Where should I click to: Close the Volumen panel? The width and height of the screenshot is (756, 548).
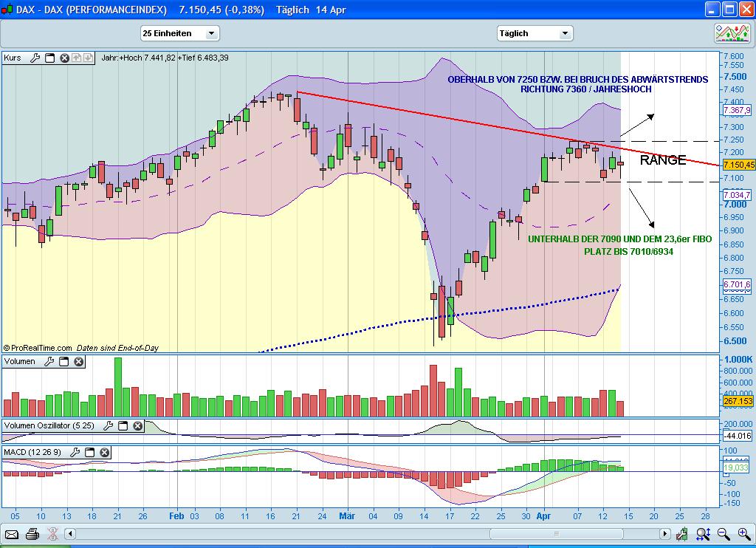coord(78,361)
